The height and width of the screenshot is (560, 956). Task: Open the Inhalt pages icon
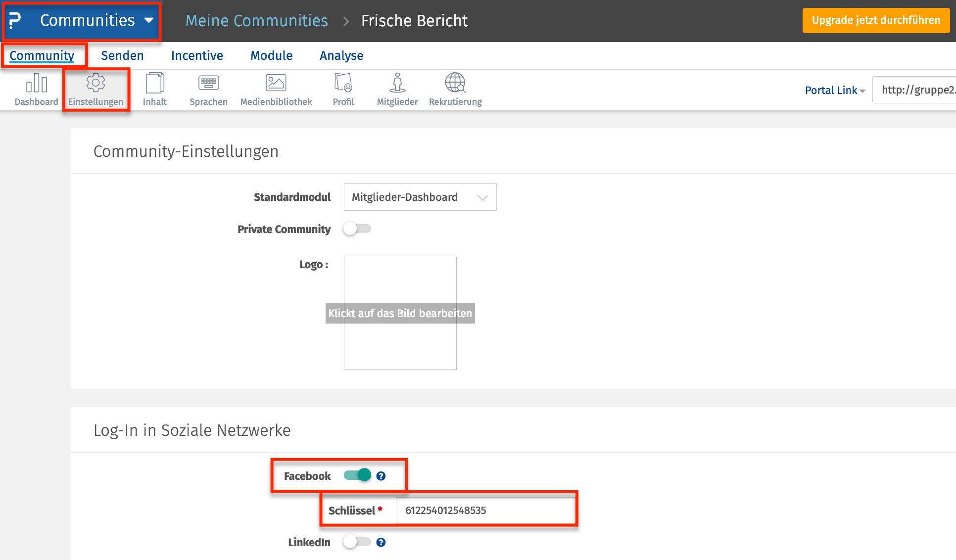coord(155,83)
